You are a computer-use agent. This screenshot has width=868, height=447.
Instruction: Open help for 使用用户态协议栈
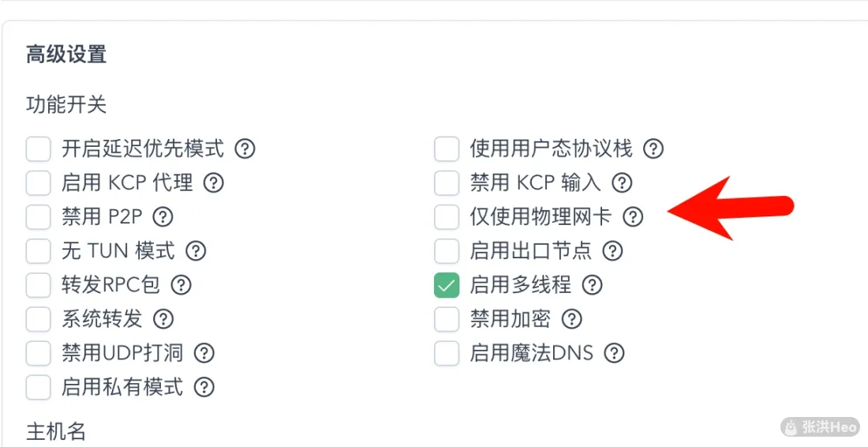click(653, 148)
